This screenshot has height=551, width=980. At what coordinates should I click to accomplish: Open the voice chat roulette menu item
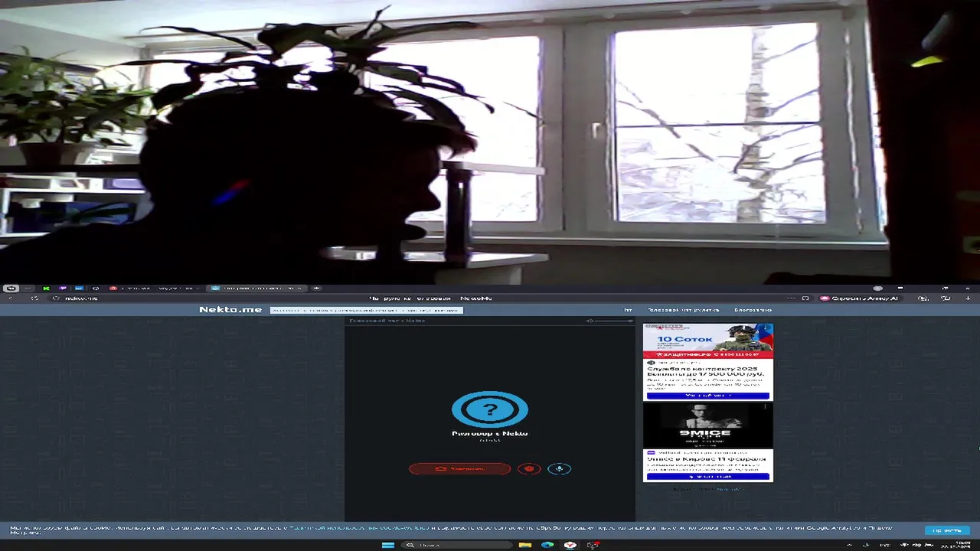coord(683,310)
